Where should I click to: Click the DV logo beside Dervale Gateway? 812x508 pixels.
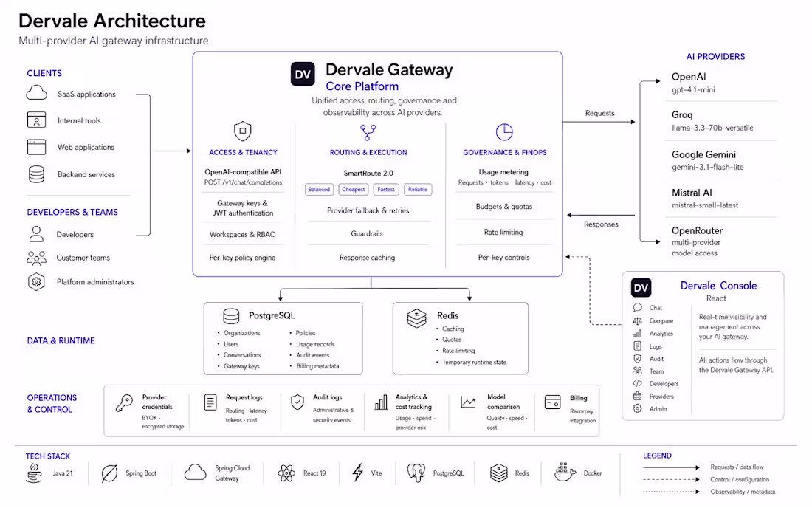(303, 74)
